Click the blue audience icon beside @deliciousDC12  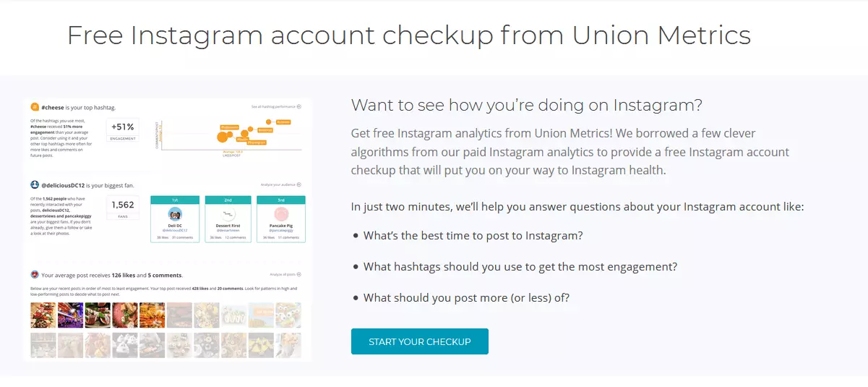click(x=35, y=185)
